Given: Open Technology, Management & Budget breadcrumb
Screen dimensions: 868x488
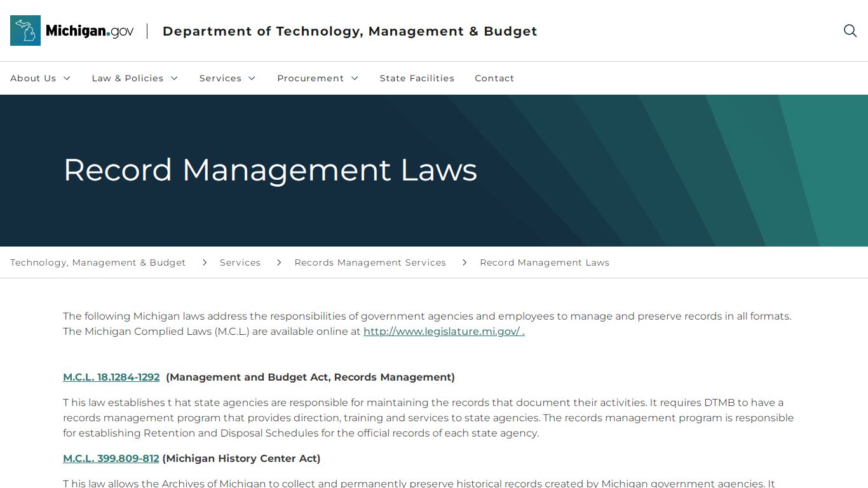Looking at the screenshot, I should pyautogui.click(x=98, y=262).
